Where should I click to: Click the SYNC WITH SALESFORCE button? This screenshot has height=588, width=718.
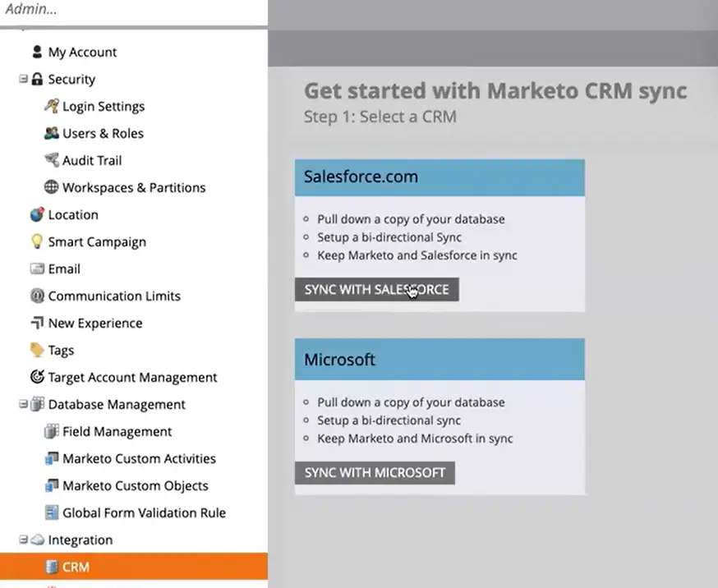[376, 289]
